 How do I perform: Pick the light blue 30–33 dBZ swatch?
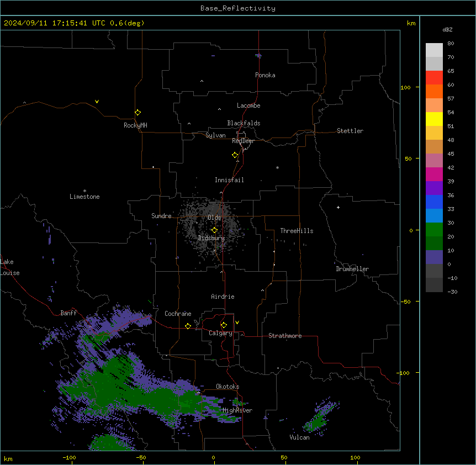[x=434, y=216]
